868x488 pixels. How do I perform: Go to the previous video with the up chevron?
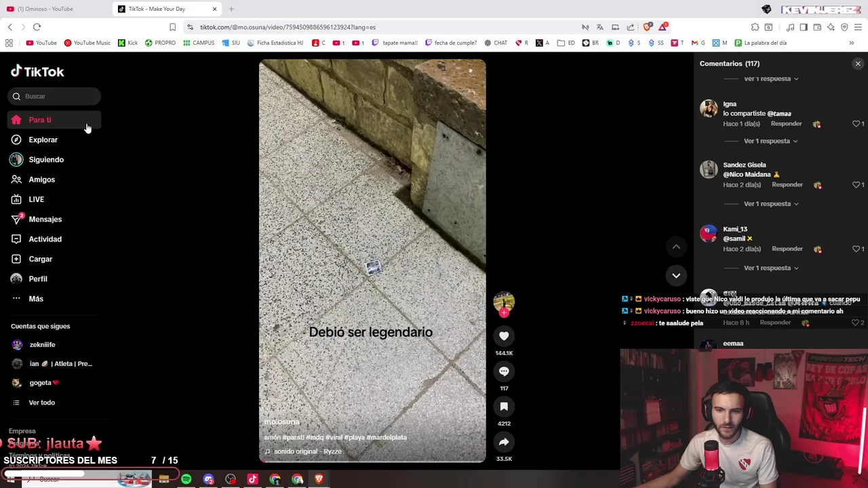click(x=676, y=247)
